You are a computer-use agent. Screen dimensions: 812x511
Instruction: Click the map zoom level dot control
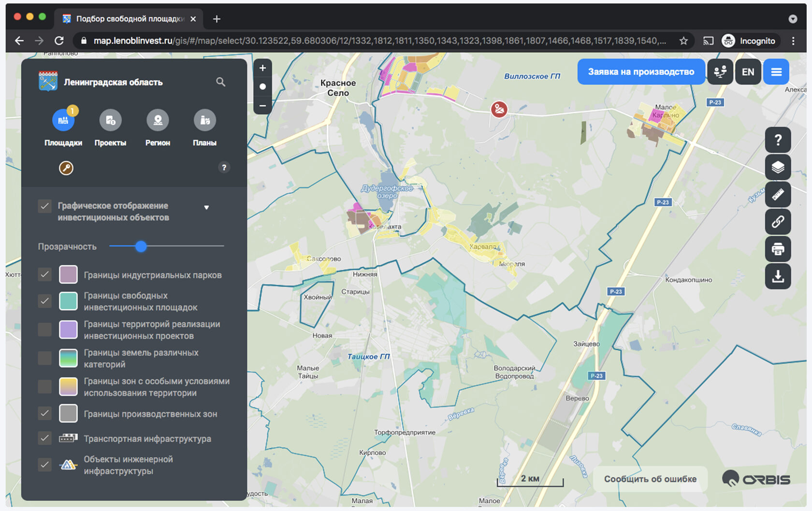coord(262,87)
